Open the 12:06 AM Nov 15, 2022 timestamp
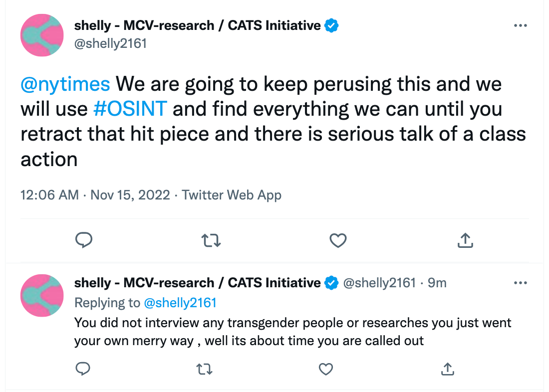 point(95,195)
